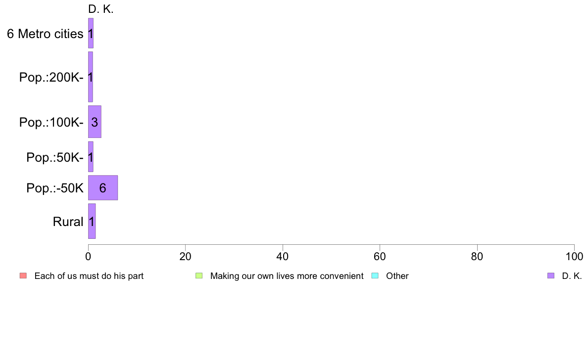The height and width of the screenshot is (364, 588).
Task: Click the purple 'D. K.' legend swatch
Action: coord(551,275)
